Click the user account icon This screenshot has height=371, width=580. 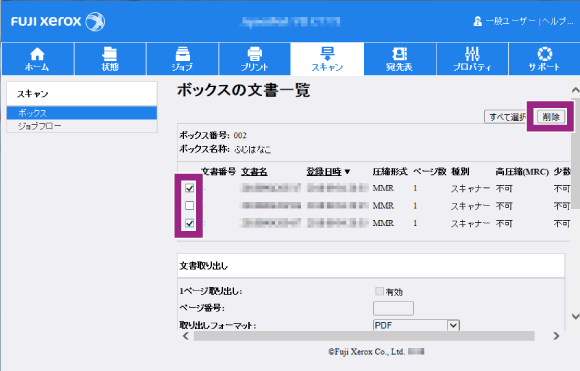(x=478, y=21)
